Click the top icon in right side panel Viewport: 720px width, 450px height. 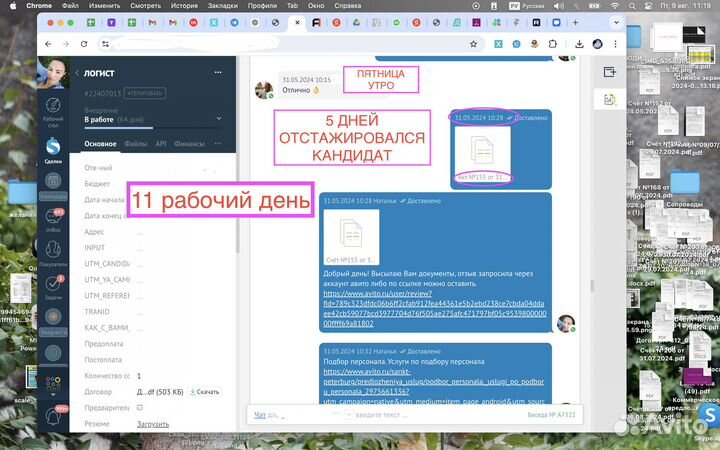[609, 72]
